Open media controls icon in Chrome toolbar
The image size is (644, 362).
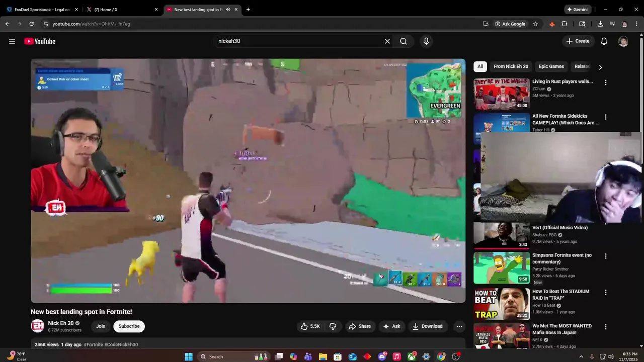tap(612, 24)
